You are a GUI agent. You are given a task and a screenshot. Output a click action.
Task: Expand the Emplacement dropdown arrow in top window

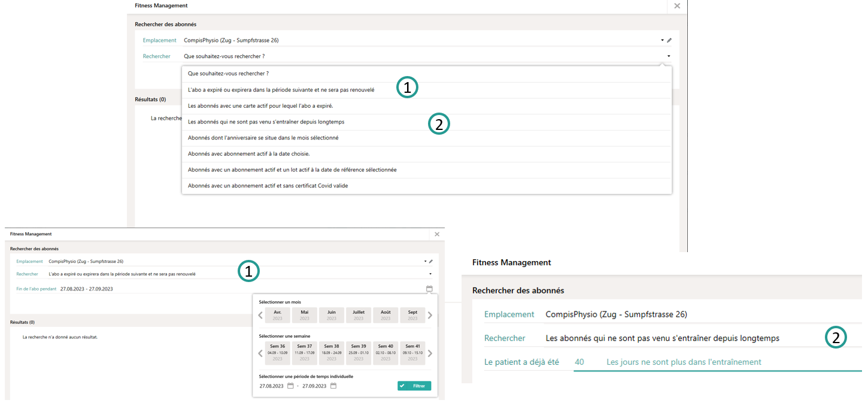(x=662, y=41)
